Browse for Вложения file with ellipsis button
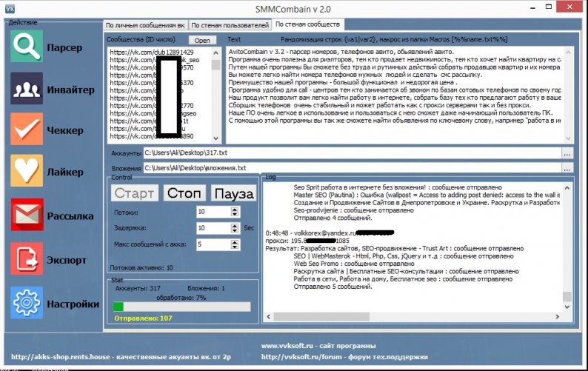Image resolution: width=588 pixels, height=371 pixels. tap(567, 168)
